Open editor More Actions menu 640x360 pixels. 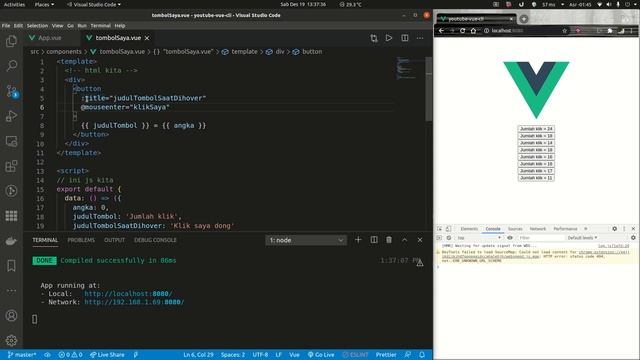click(x=420, y=38)
